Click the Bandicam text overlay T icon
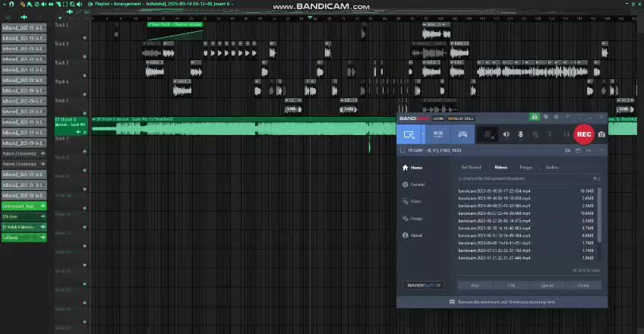Image resolution: width=644 pixels, height=334 pixels. 550,134
